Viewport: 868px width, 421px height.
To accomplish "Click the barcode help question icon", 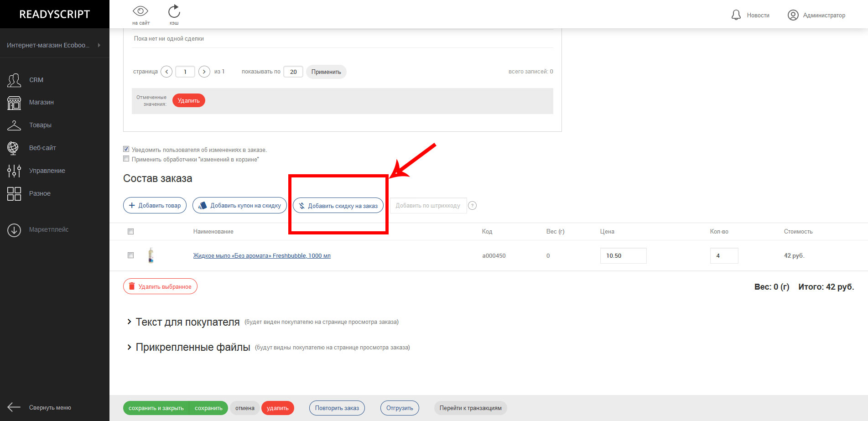I will pos(473,206).
